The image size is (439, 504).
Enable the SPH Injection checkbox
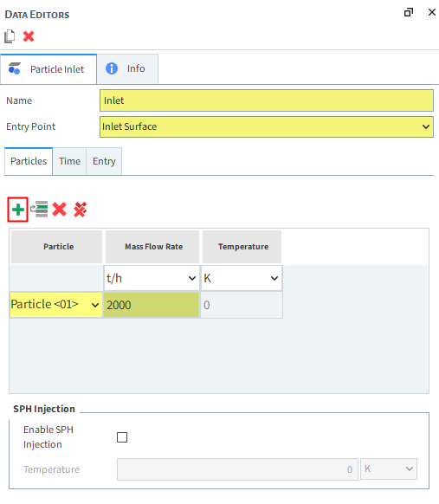point(122,437)
